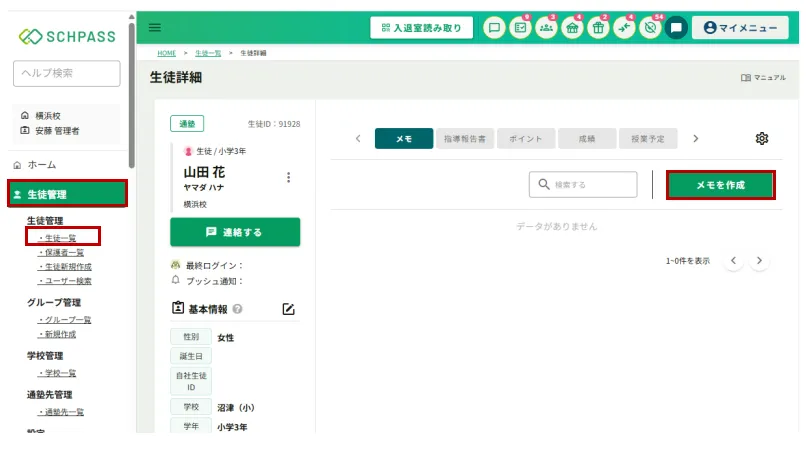This screenshot has width=806, height=458.
Task: Open 生徒一覧 in the sidebar
Action: coord(60,237)
